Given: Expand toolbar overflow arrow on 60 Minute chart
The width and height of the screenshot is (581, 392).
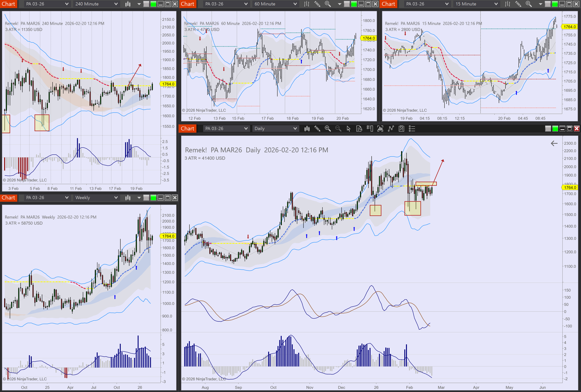Looking at the screenshot, I should coord(339,4).
